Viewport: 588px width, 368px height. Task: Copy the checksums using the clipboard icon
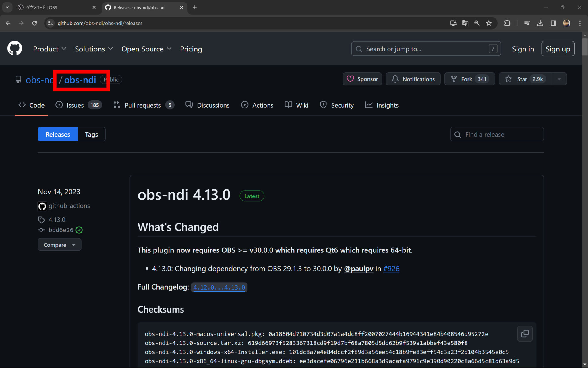(525, 333)
